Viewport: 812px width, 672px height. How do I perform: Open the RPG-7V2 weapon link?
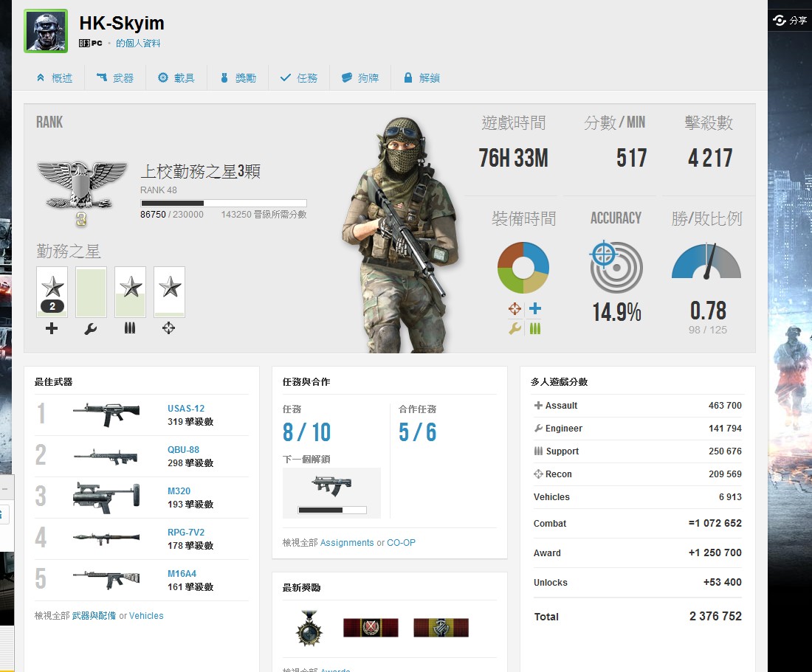186,533
